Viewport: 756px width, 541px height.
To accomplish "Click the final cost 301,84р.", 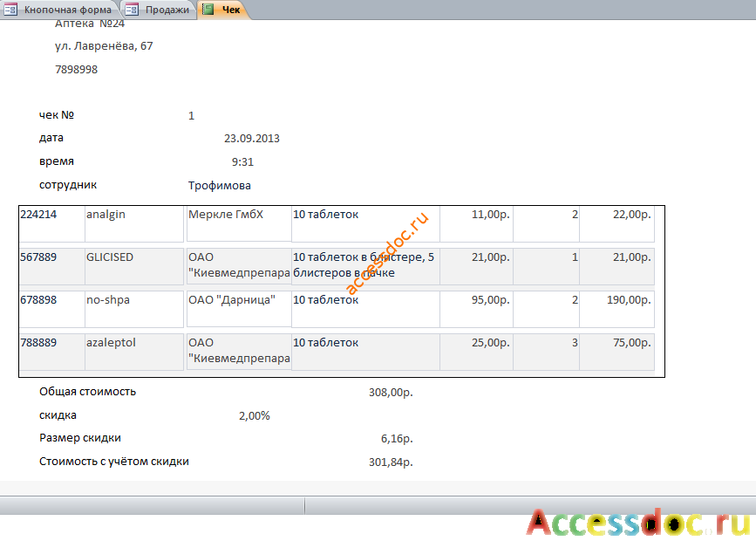I will click(391, 462).
